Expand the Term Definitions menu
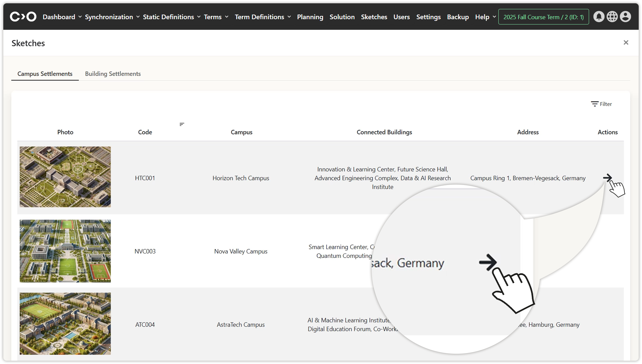Screen dimensions: 642x364 [262, 17]
